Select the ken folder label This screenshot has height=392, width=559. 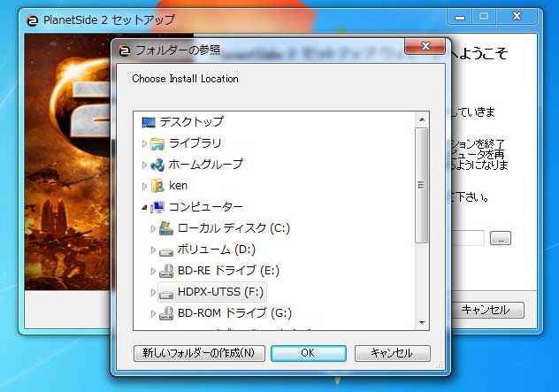click(x=179, y=186)
